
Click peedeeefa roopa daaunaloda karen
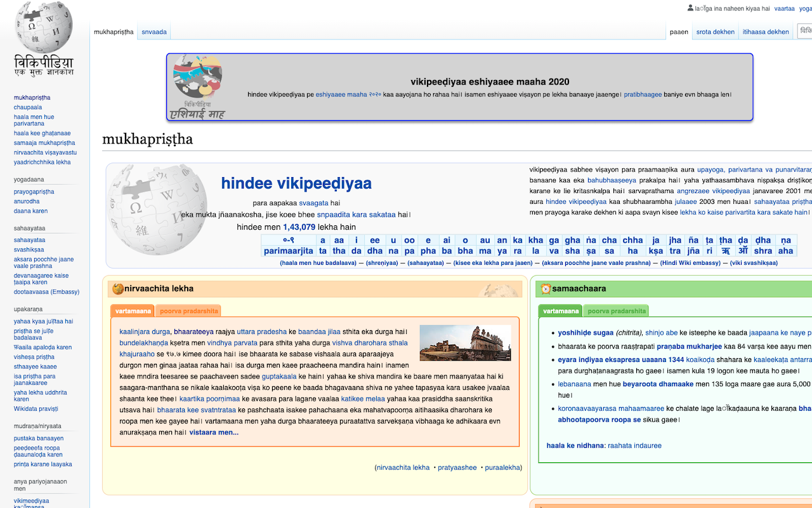tap(38, 451)
